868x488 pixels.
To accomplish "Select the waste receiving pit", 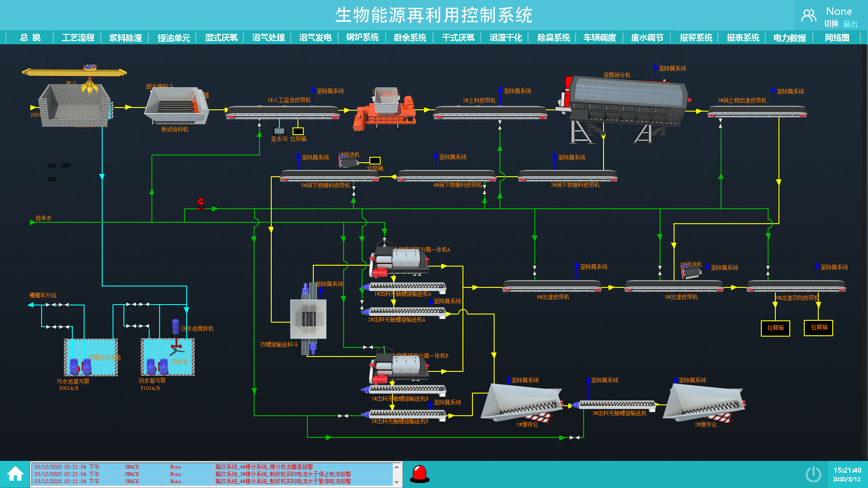I will [x=75, y=105].
